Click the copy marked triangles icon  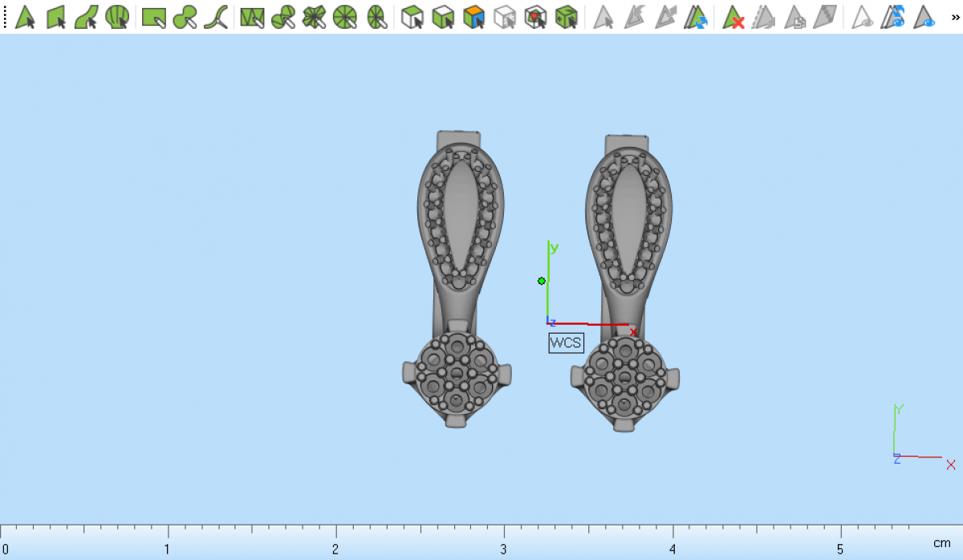point(794,17)
